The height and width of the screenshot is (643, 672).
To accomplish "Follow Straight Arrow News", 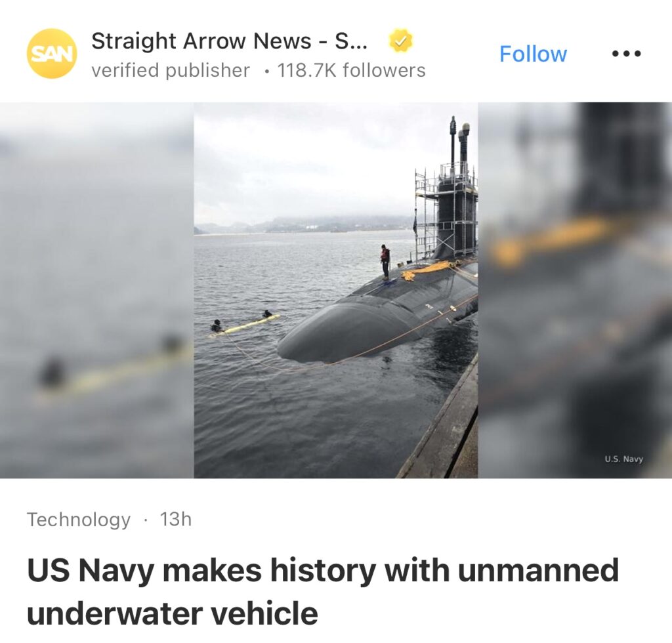I will 533,54.
